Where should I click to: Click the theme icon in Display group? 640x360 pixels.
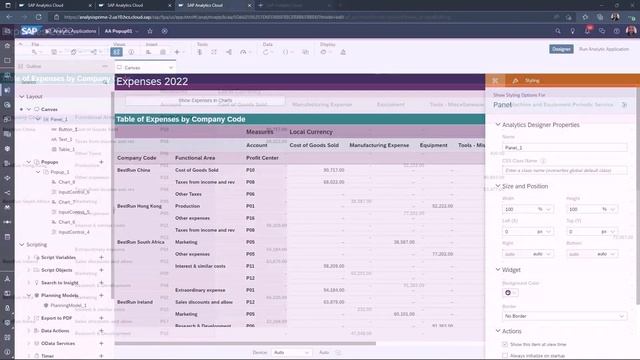click(343, 52)
